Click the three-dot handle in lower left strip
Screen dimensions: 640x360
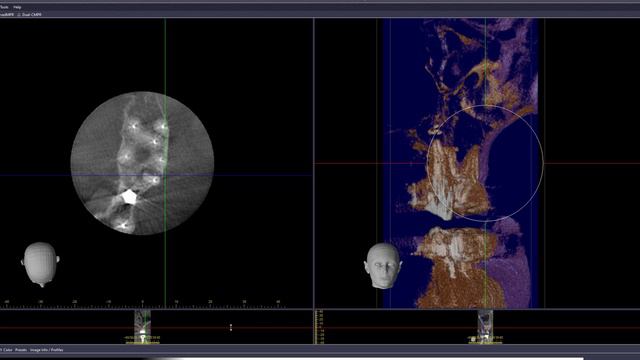pyautogui.click(x=231, y=327)
